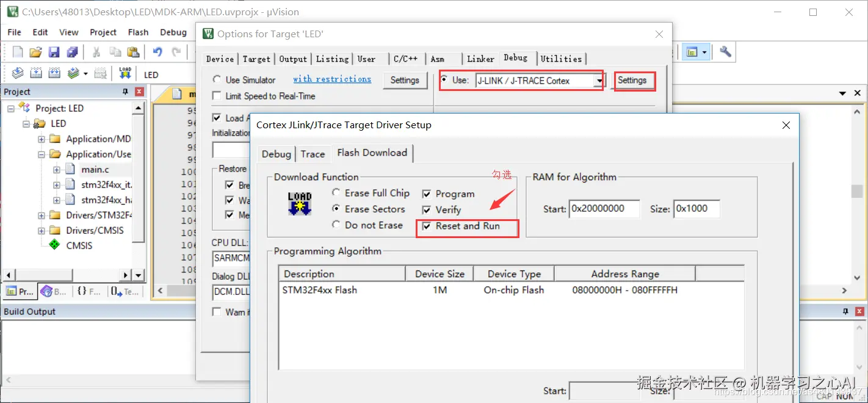Click the Copy toolbar icon
Screen dimensions: 868x403
[x=115, y=53]
